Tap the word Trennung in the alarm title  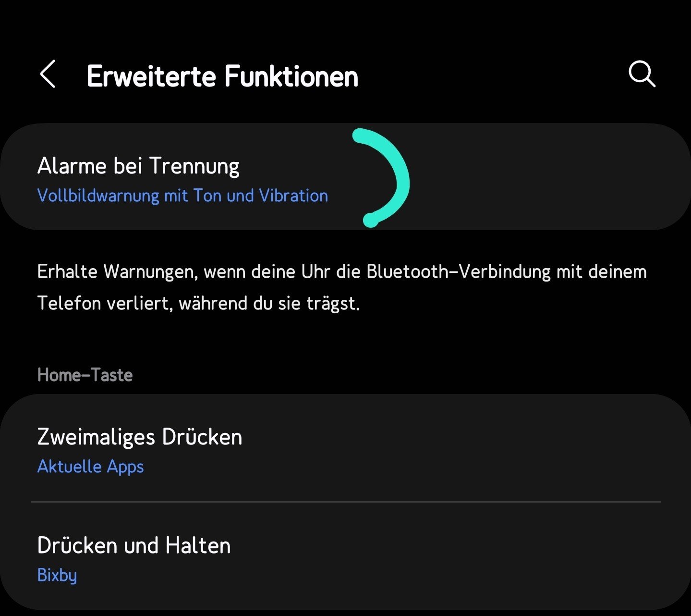tap(194, 166)
